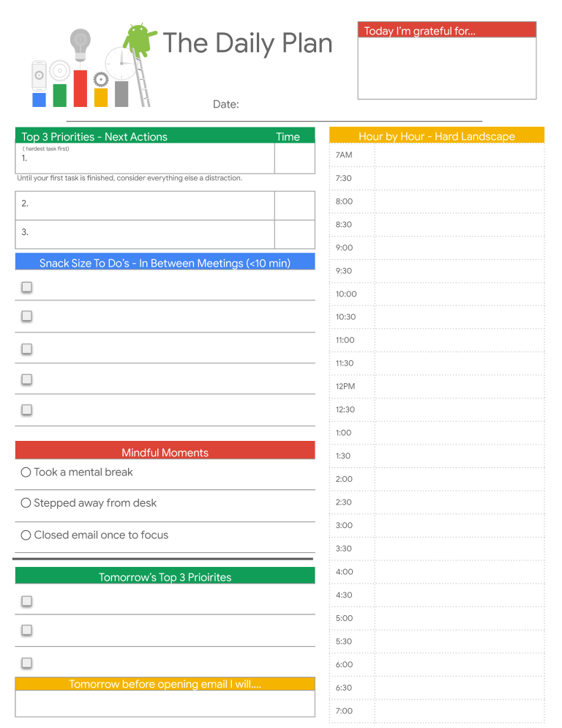Click the green Android robot icon

click(x=139, y=40)
